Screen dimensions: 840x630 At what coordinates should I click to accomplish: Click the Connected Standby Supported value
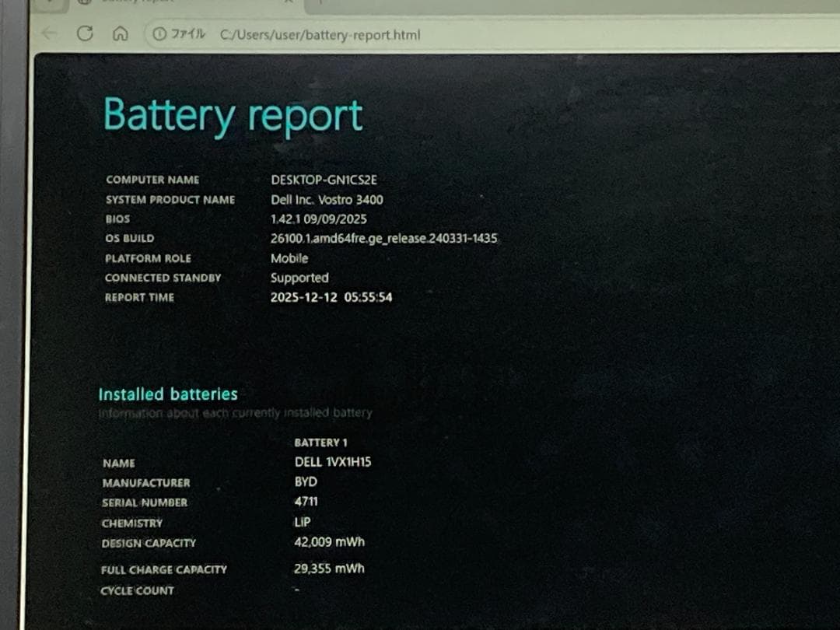[x=299, y=278]
